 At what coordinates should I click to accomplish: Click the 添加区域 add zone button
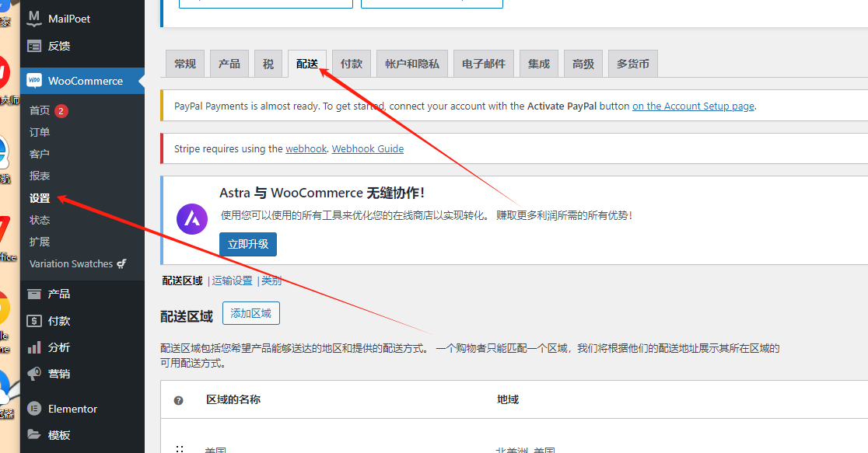tap(250, 314)
